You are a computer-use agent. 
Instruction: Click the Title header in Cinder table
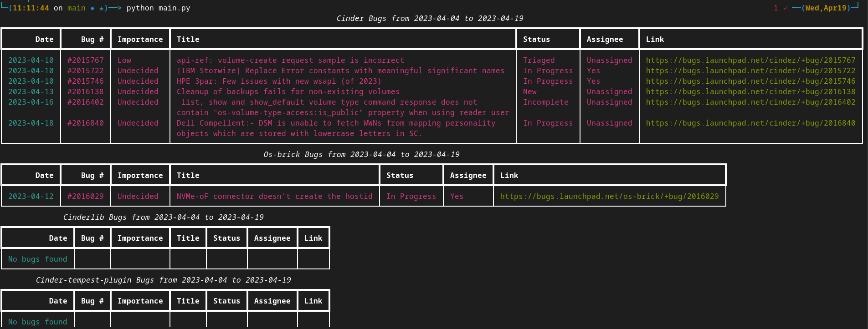188,39
